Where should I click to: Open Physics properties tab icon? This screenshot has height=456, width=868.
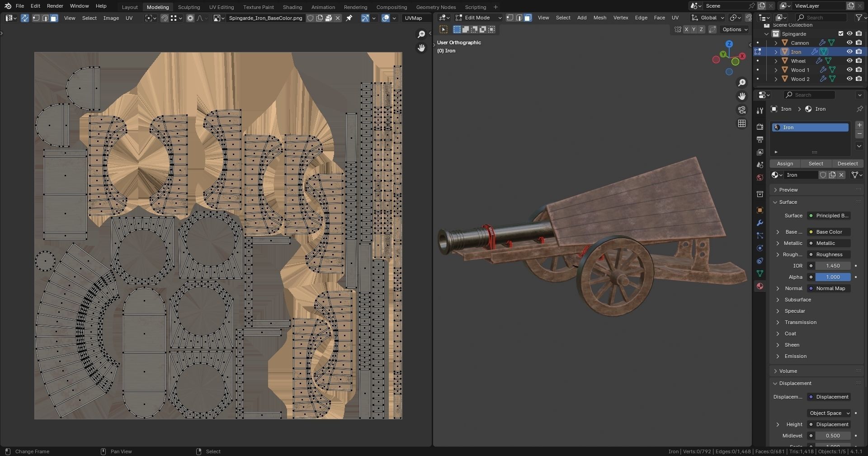760,248
